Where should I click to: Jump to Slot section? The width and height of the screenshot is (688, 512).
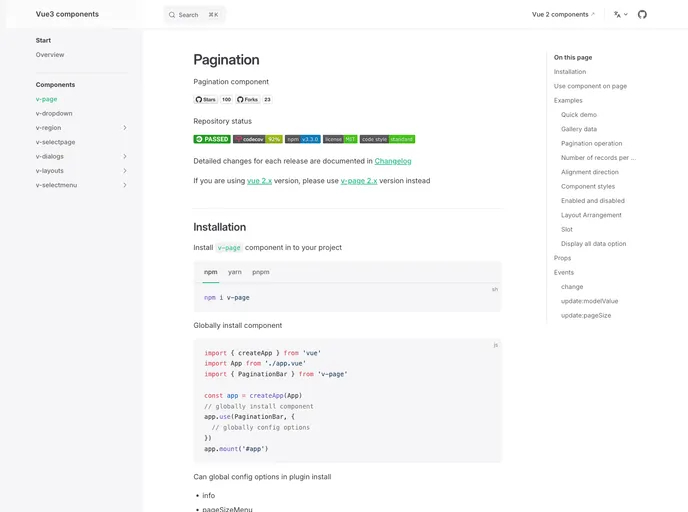click(x=566, y=229)
